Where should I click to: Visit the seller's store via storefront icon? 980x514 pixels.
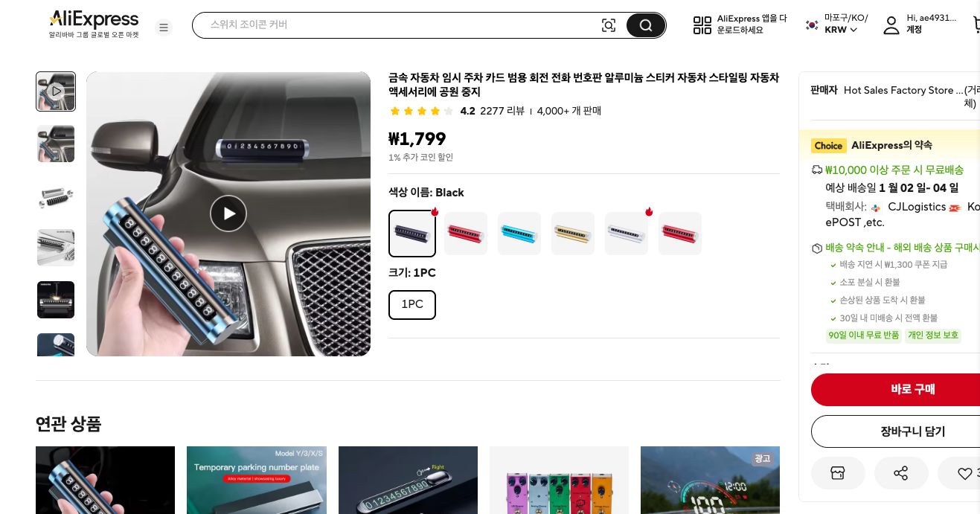838,473
